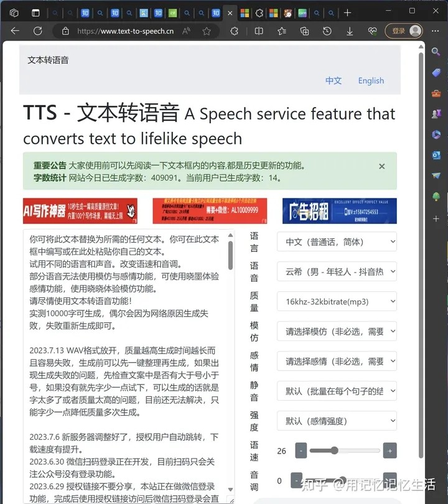Viewport: 448px width, 504px height.
Task: Add page to favorites with star icon
Action: [207, 31]
